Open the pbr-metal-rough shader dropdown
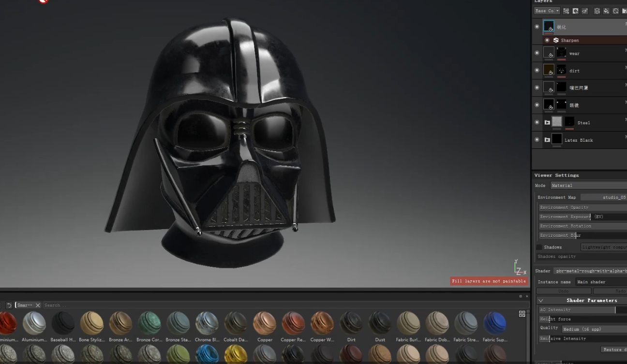This screenshot has width=627, height=364. (590, 271)
